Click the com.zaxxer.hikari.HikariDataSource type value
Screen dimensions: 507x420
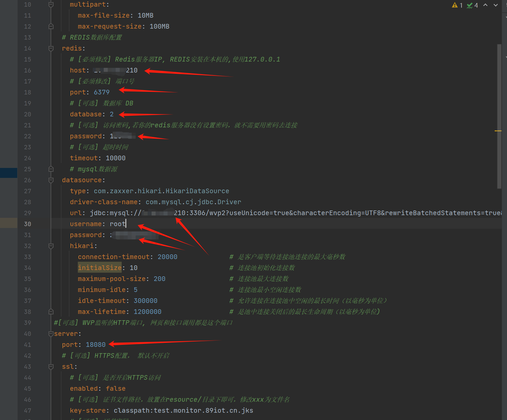[162, 191]
